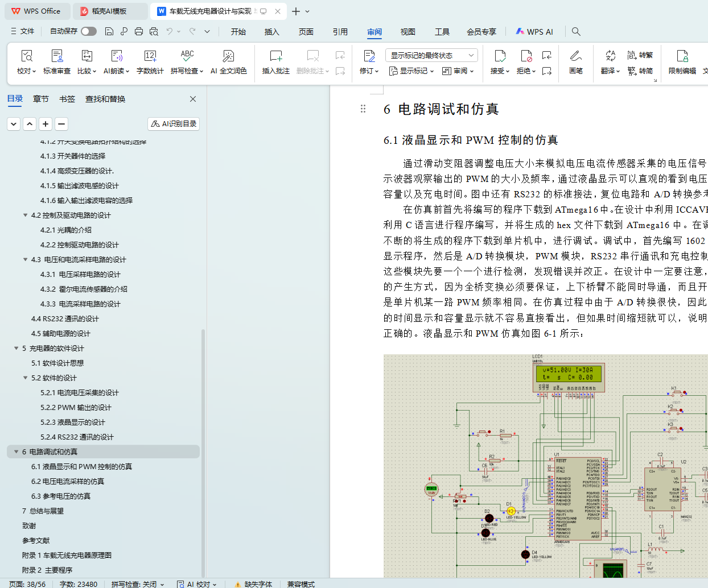Click the 插入批注 insert comment icon
The height and width of the screenshot is (588, 708).
click(275, 56)
